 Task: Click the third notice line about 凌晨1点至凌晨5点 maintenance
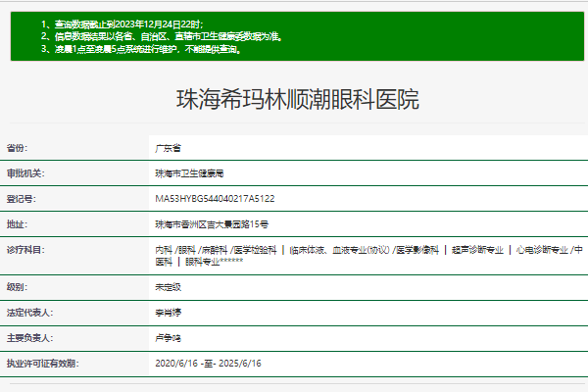click(x=141, y=49)
